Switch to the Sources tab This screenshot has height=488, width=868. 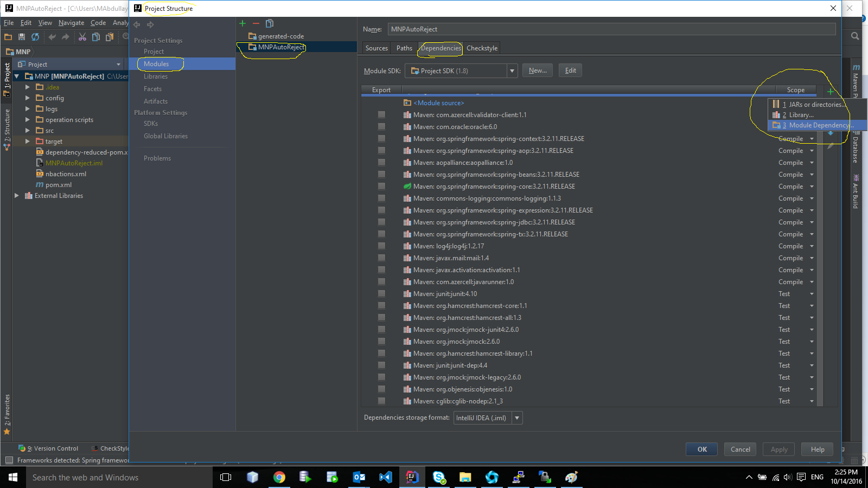coord(376,48)
